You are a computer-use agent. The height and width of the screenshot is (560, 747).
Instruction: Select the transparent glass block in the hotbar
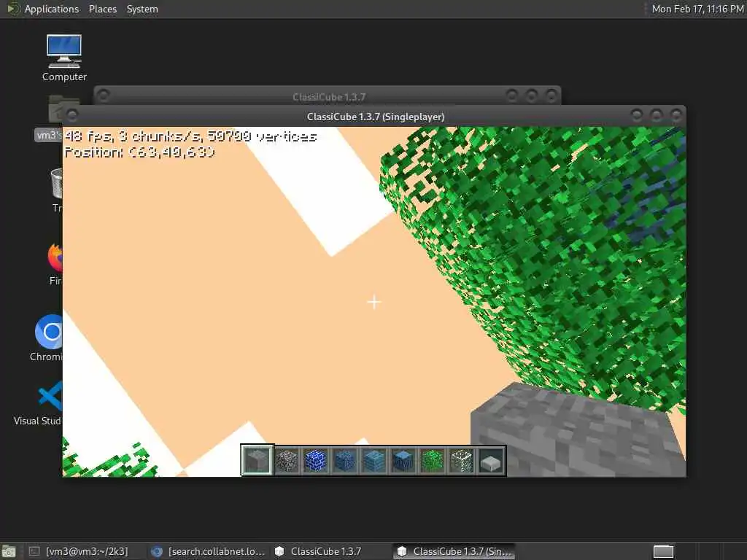461,461
